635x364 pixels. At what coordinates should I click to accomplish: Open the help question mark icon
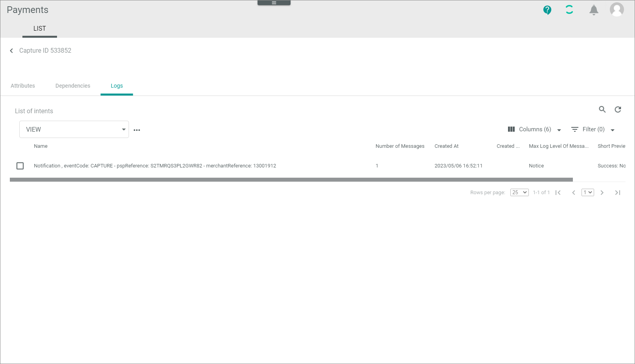point(547,10)
